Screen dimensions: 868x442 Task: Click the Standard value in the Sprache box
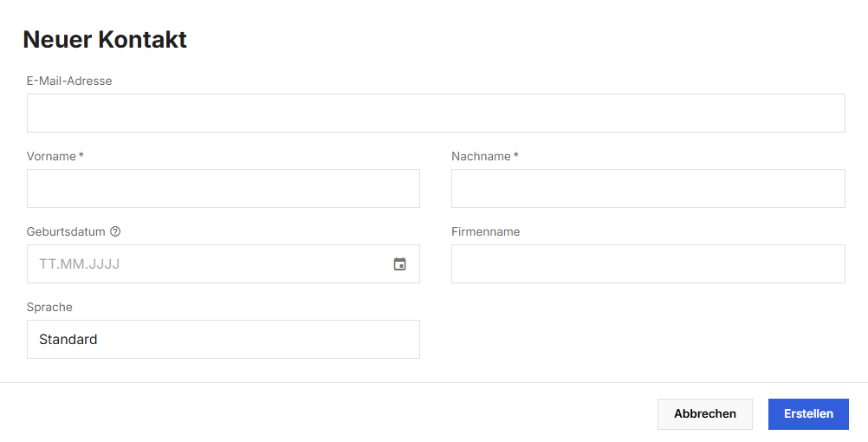tap(68, 339)
